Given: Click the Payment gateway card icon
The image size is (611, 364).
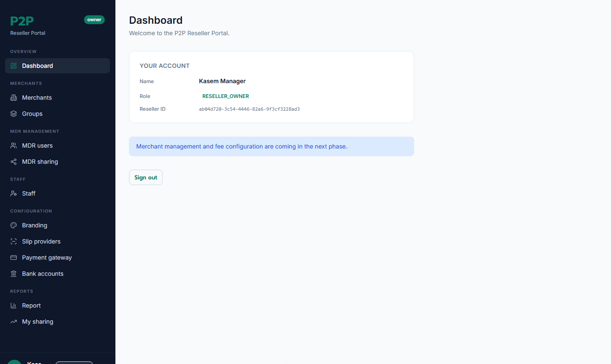Looking at the screenshot, I should pyautogui.click(x=14, y=258).
